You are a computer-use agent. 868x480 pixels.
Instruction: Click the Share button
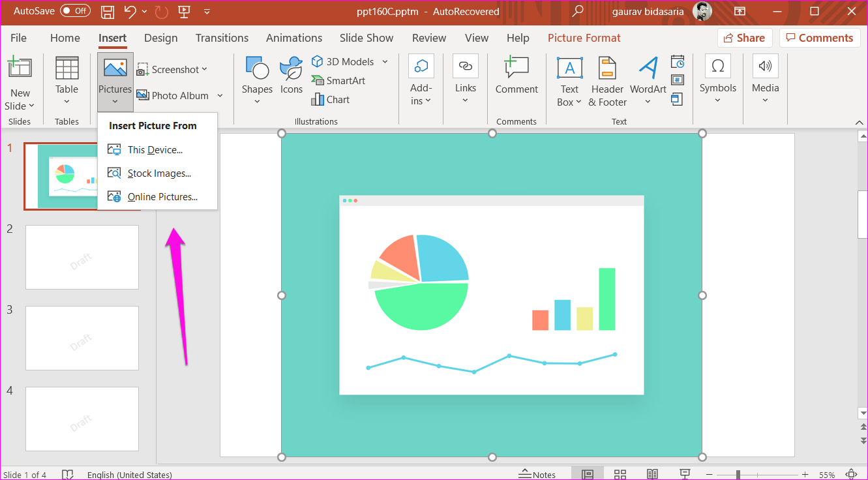(x=745, y=38)
